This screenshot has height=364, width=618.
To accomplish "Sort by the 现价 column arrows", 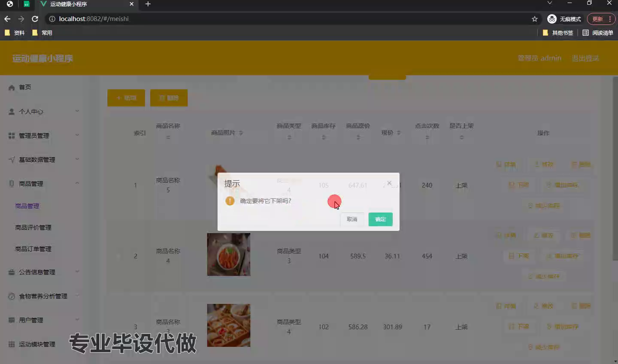I will (398, 133).
